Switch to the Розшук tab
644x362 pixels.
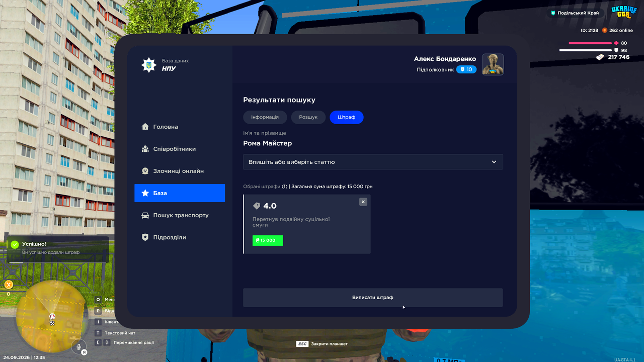(308, 117)
